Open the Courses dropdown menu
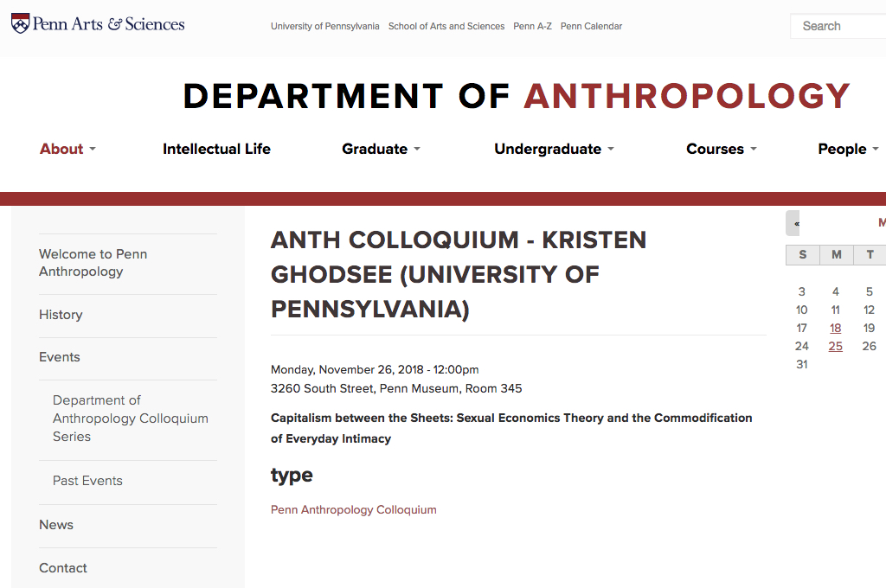Viewport: 886px width, 588px height. (x=721, y=149)
